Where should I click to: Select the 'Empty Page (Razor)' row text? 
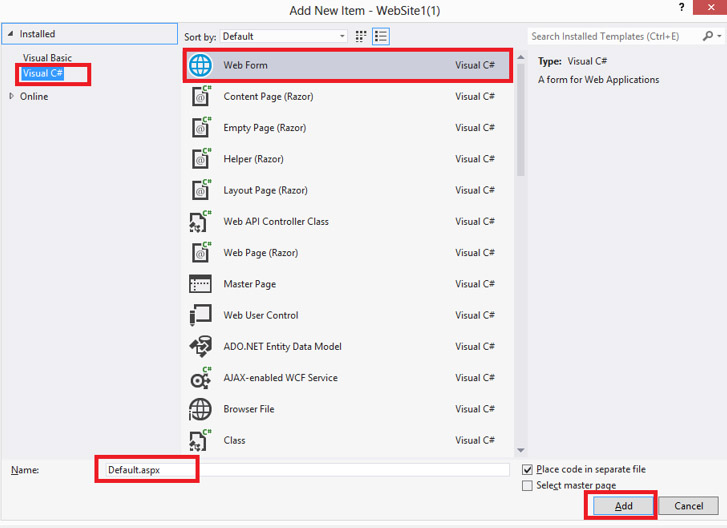(x=264, y=127)
